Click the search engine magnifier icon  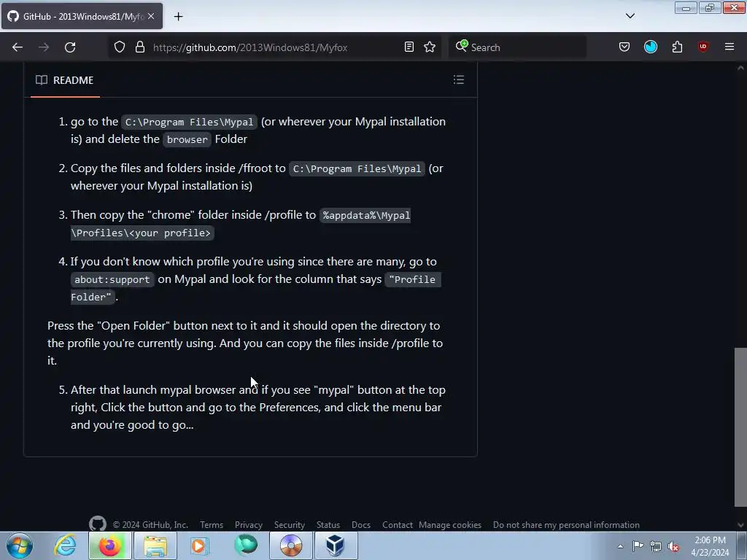point(461,46)
